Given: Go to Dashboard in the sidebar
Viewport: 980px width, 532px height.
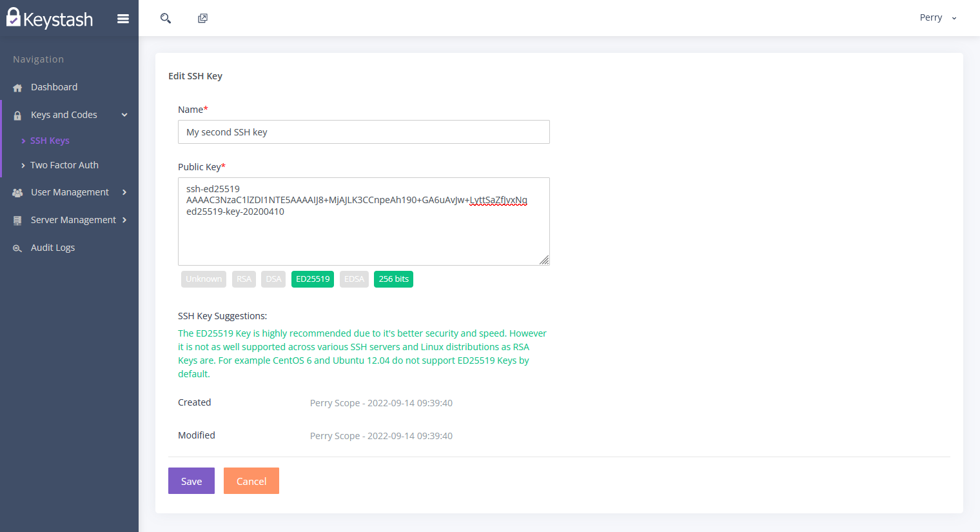Looking at the screenshot, I should [x=54, y=87].
